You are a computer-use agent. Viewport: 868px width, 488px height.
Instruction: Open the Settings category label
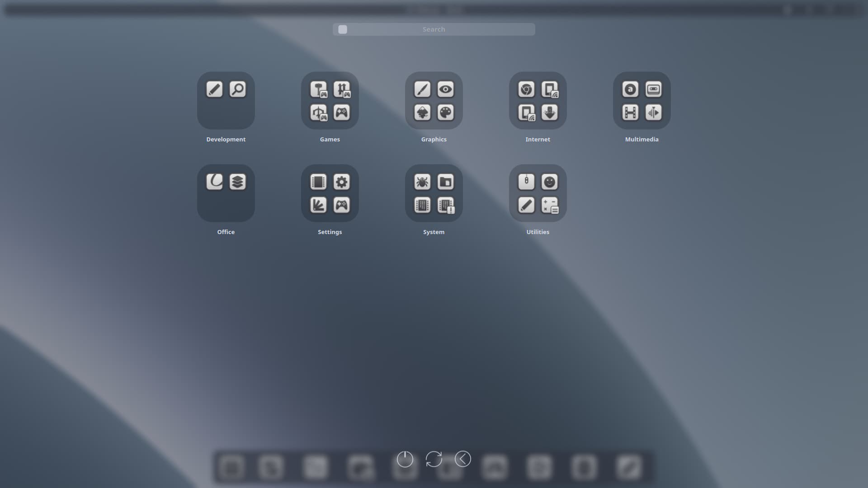tap(330, 232)
